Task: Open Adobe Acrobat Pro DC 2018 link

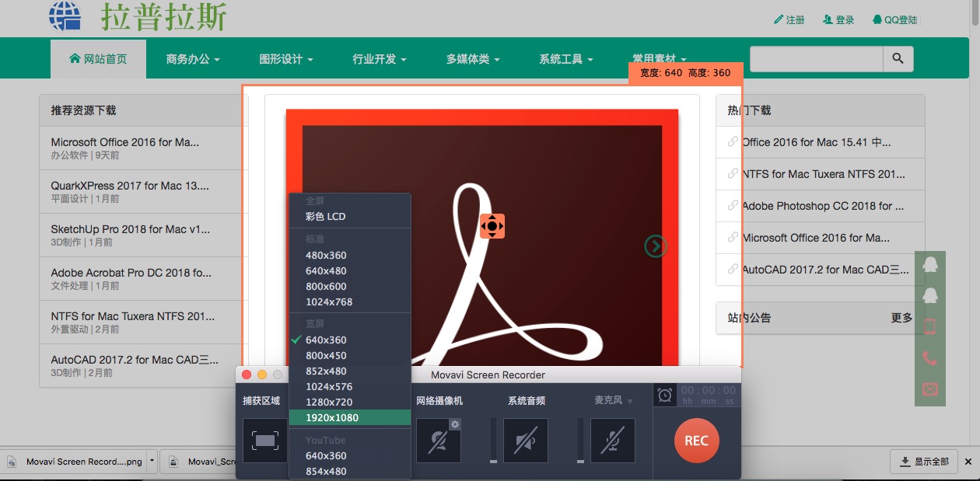Action: [x=131, y=273]
